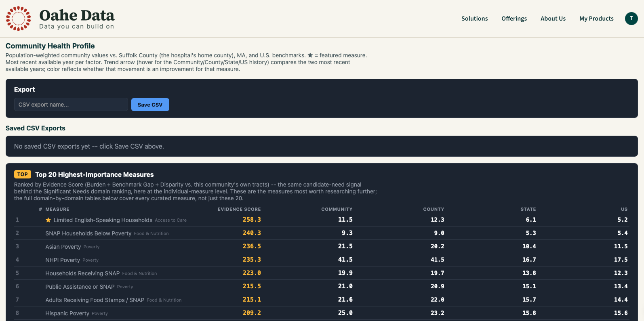Click the Community Health Profile heading
Viewport: 644px width, 321px height.
pyautogui.click(x=50, y=46)
